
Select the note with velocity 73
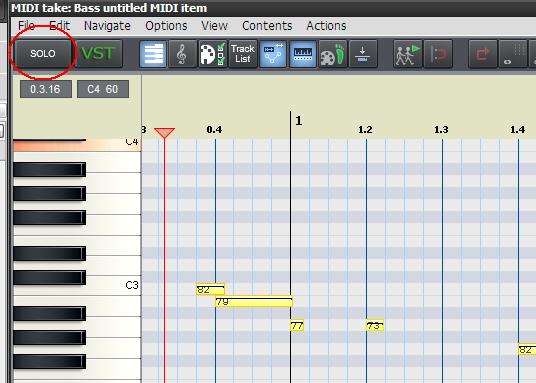[375, 326]
